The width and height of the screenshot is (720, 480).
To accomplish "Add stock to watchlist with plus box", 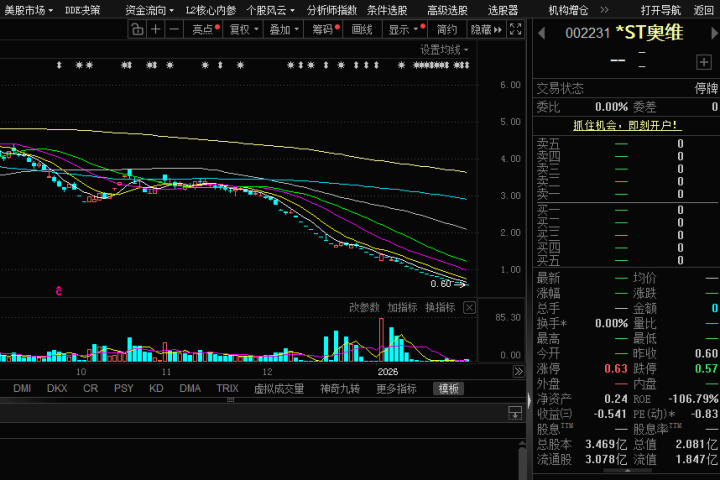I will click(x=703, y=62).
